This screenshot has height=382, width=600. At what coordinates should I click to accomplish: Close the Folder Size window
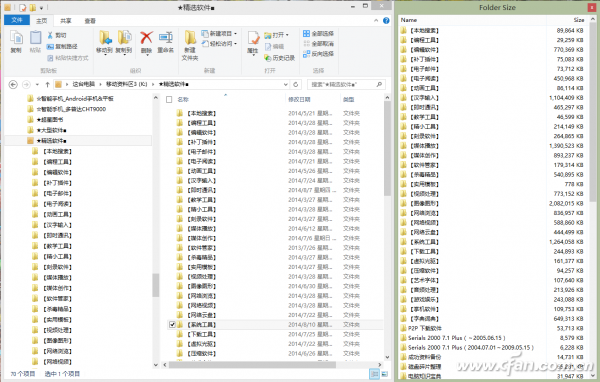tap(591, 7)
